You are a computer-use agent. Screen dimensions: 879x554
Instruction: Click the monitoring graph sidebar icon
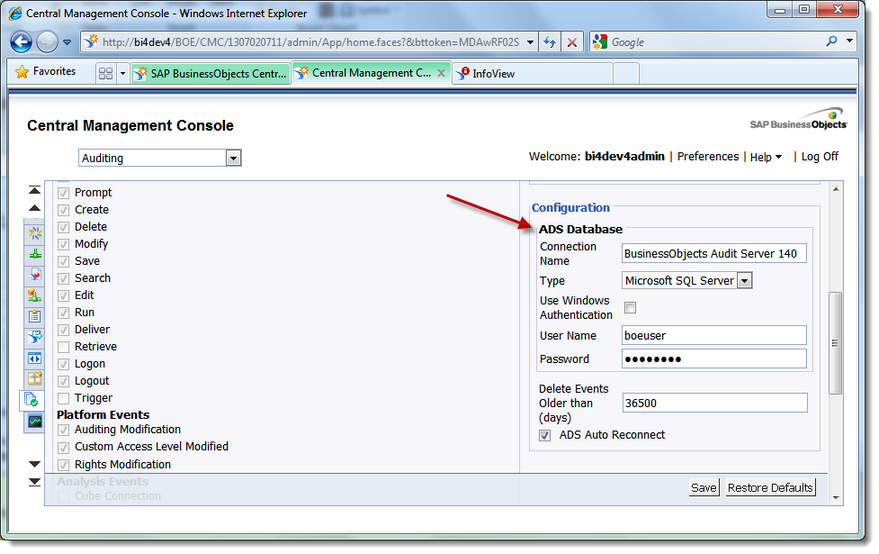[x=35, y=421]
